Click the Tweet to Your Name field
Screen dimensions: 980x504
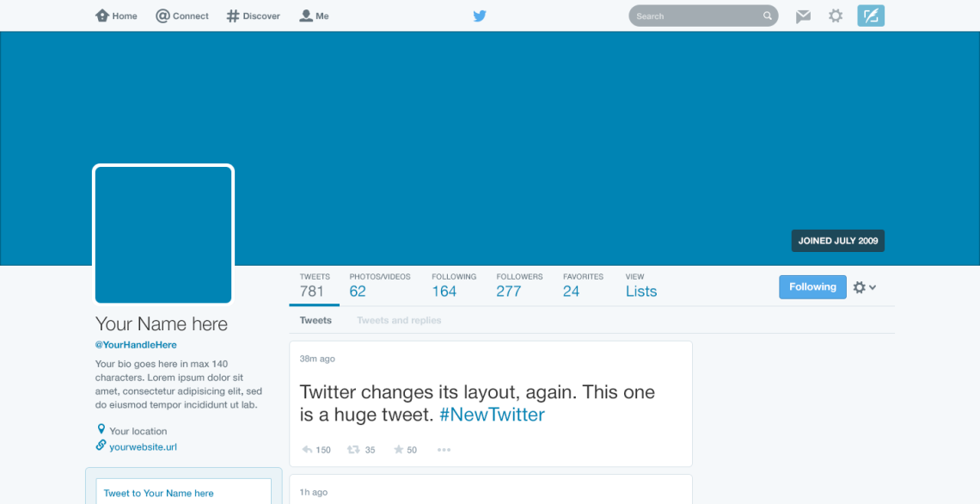(x=184, y=493)
